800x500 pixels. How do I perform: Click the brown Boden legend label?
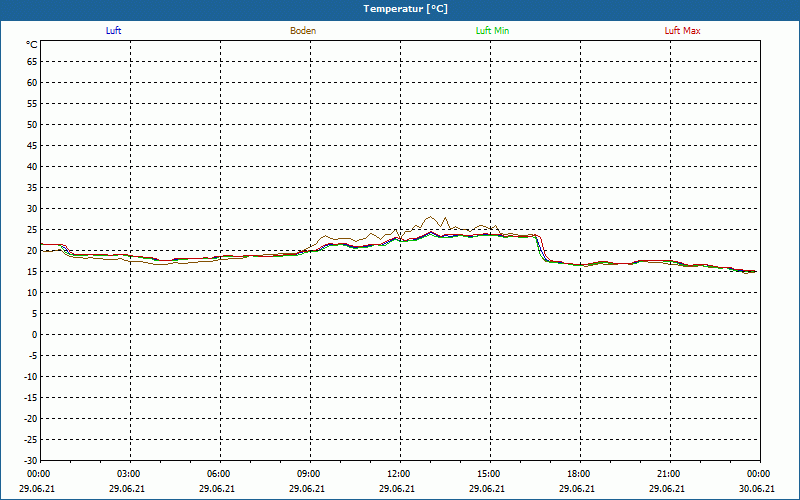point(303,31)
